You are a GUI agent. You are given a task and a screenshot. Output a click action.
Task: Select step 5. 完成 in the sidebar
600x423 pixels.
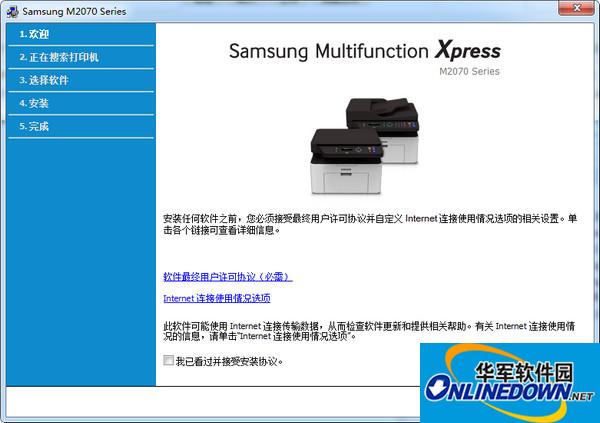tap(81, 126)
